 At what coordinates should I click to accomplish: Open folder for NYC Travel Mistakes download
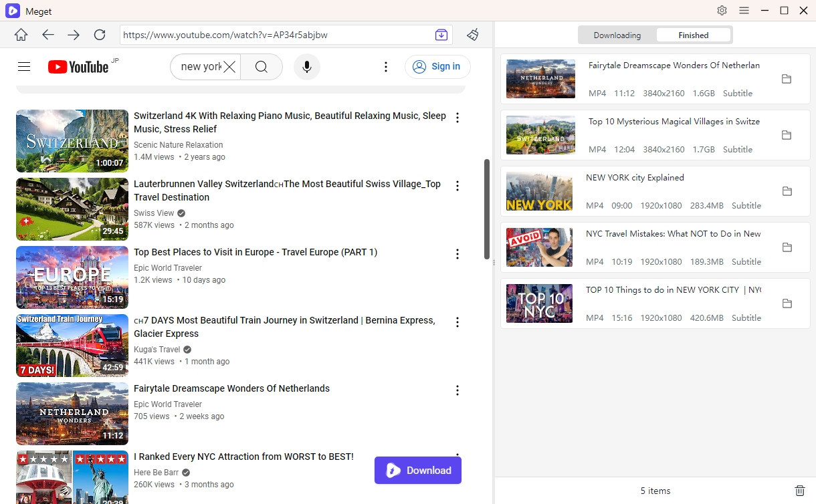pos(787,247)
